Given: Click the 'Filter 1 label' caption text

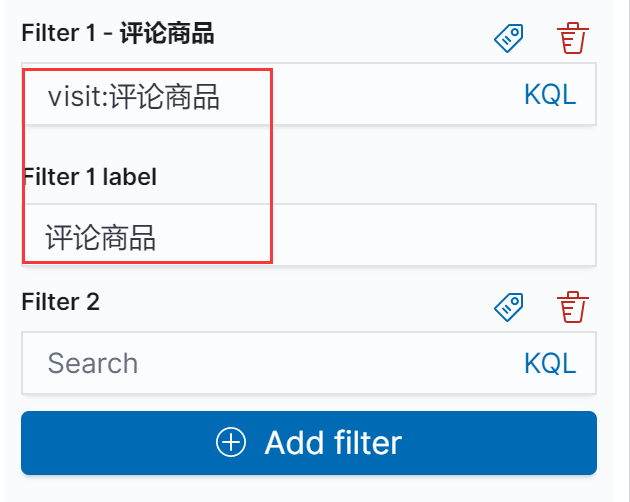Looking at the screenshot, I should pos(89,177).
